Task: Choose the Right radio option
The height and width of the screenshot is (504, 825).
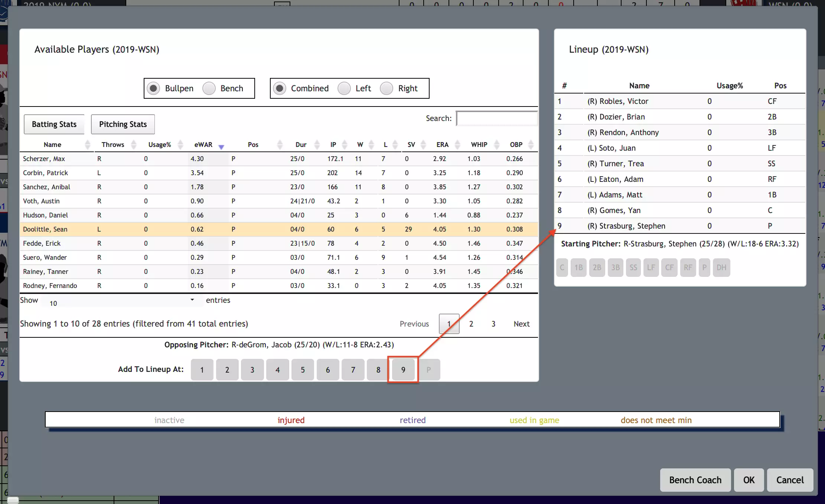Action: click(387, 88)
